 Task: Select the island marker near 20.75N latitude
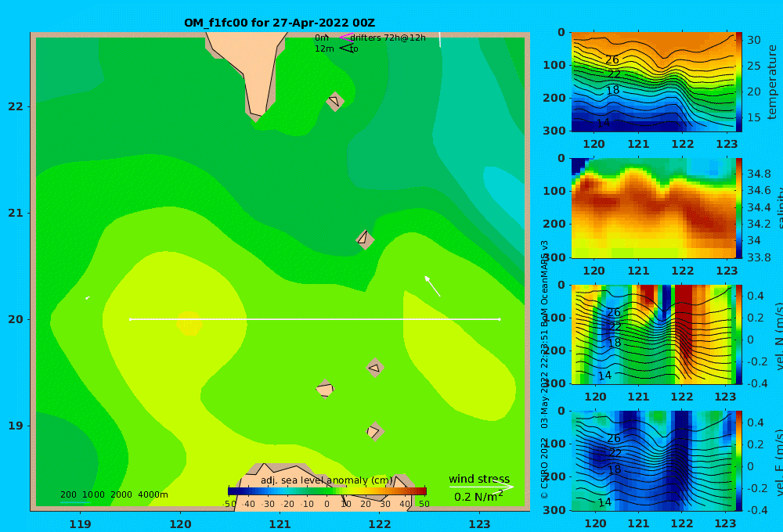[x=365, y=239]
